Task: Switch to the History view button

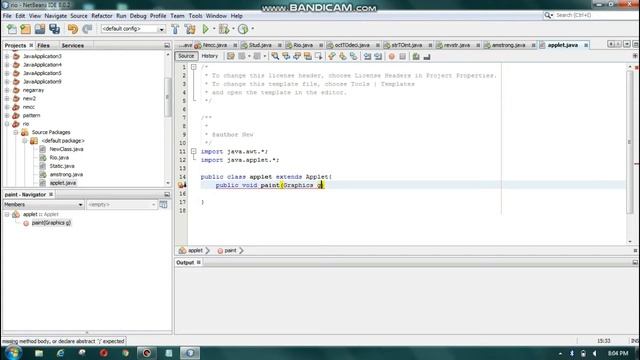Action: click(210, 56)
